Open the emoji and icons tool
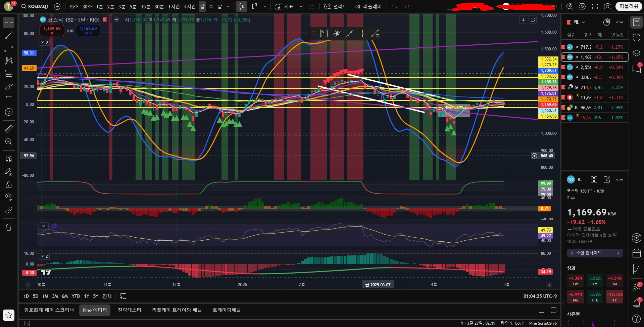The image size is (644, 327). [x=9, y=112]
